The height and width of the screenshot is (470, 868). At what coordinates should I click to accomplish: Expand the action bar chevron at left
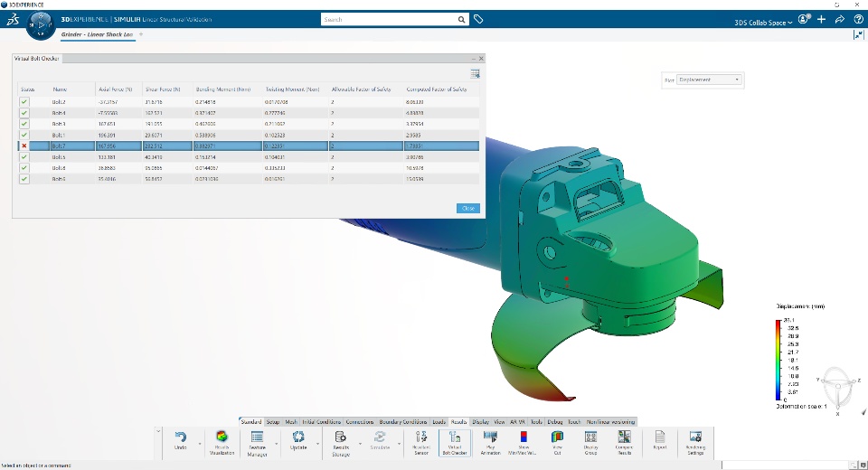coord(158,431)
